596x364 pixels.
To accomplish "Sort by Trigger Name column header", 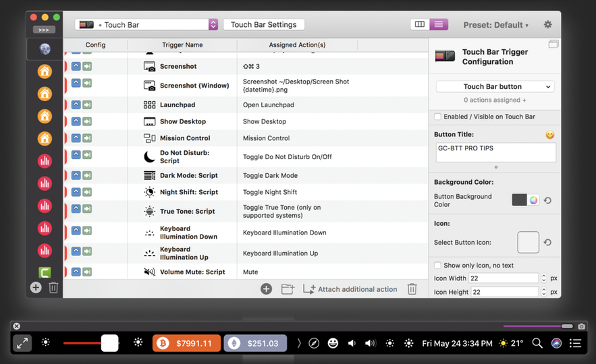I will point(182,44).
